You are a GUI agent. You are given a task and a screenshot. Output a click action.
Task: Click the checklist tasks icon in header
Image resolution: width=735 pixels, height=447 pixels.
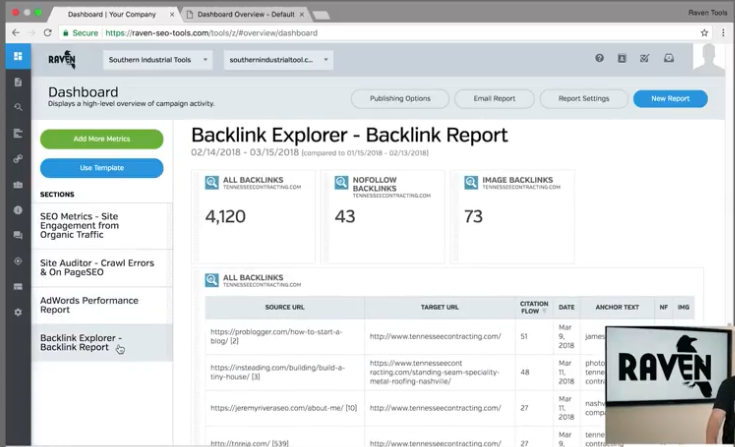tap(645, 58)
